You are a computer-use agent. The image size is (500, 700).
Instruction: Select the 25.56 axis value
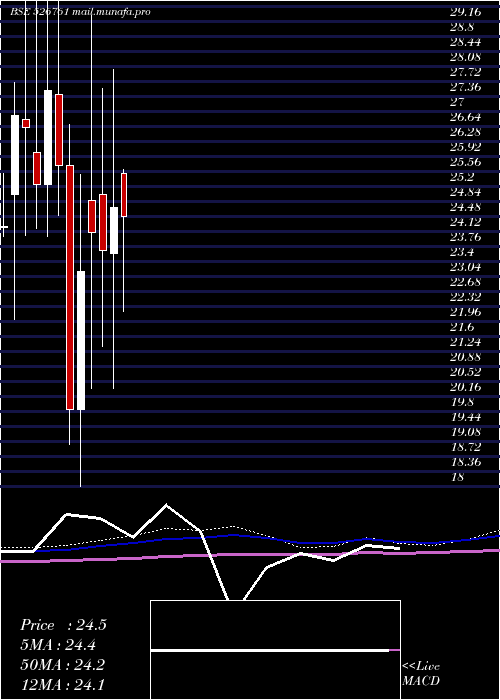(465, 162)
